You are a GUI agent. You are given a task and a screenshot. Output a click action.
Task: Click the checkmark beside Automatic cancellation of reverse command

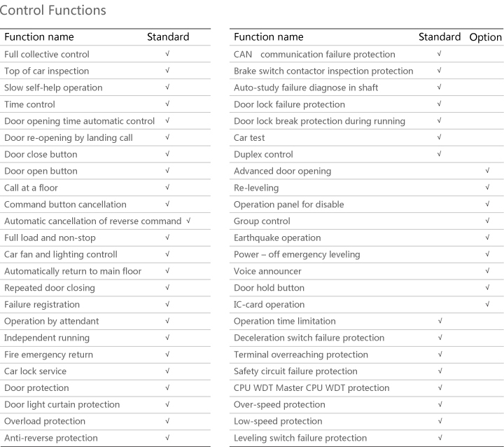tap(188, 221)
